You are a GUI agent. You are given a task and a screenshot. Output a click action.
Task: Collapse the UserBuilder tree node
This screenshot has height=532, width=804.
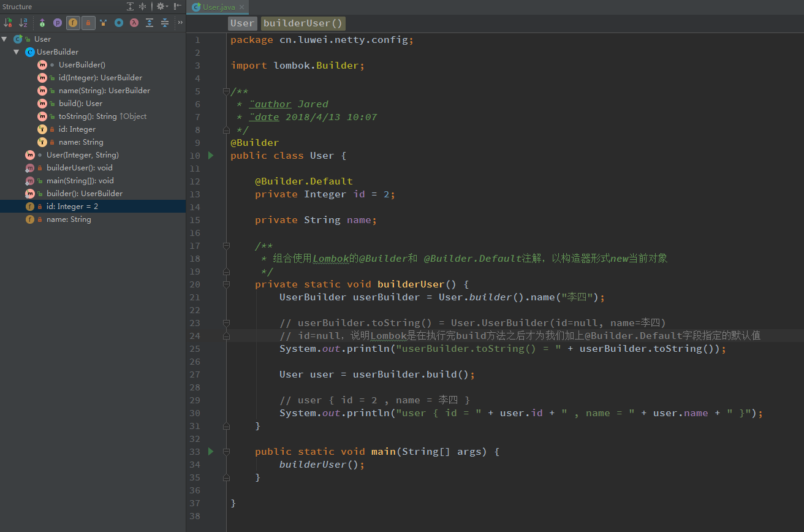(17, 52)
